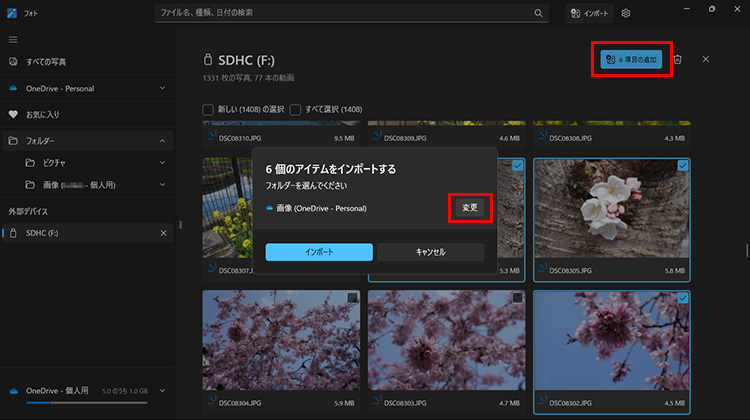Viewport: 750px width, 420px height.
Task: Click the キャンセル button in dialog
Action: pyautogui.click(x=430, y=252)
